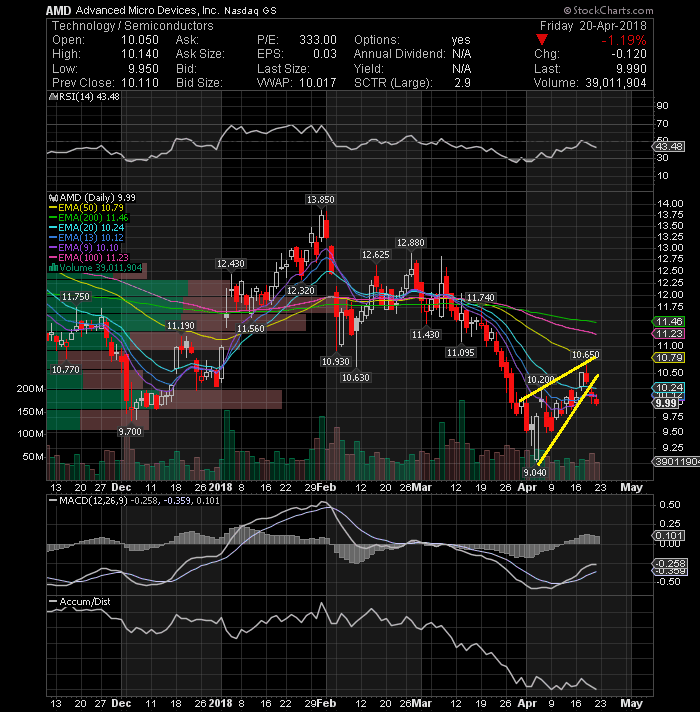
Task: Click the StockCharts.com copyright logo
Action: pos(608,10)
